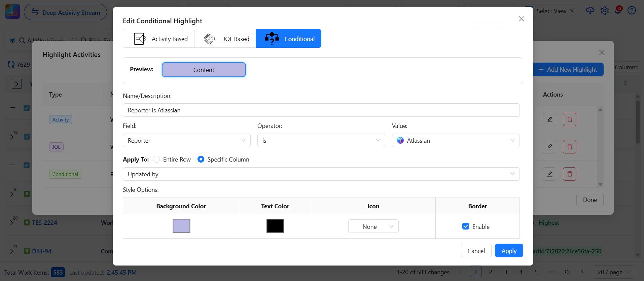644x281 pixels.
Task: Close the Edit Conditional Highlight dialog
Action: [x=521, y=19]
